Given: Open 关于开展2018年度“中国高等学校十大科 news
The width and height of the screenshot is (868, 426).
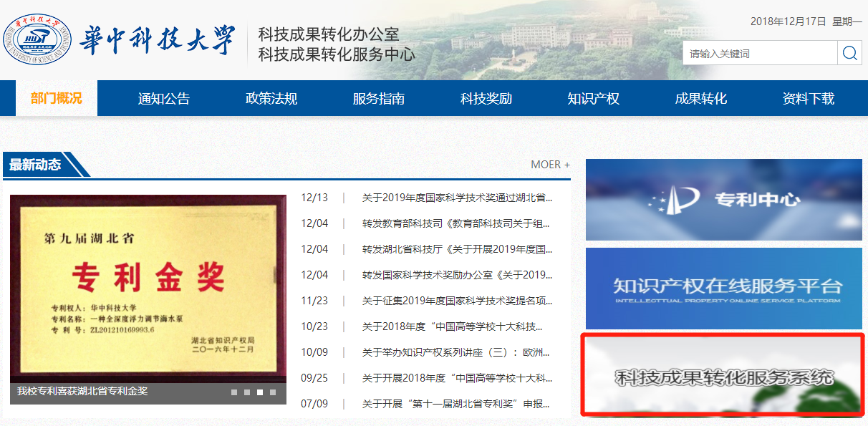Looking at the screenshot, I should point(458,378).
